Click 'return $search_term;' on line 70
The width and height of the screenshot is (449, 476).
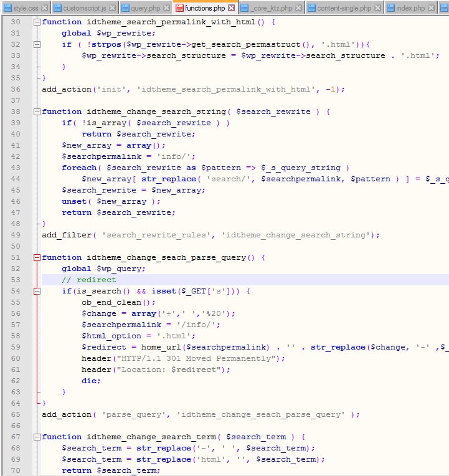click(x=111, y=471)
